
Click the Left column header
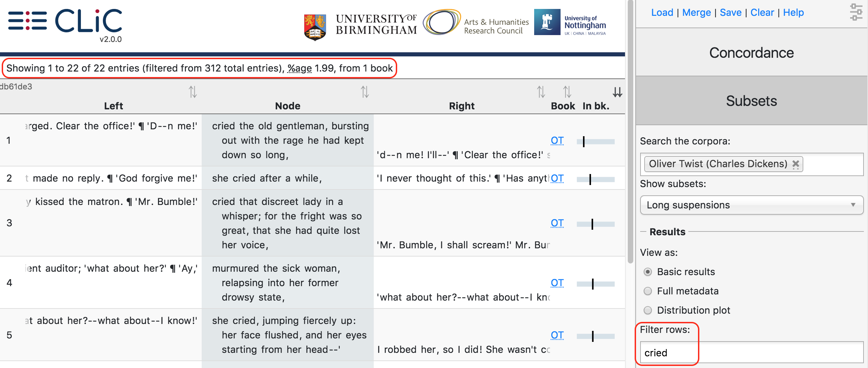tap(114, 106)
